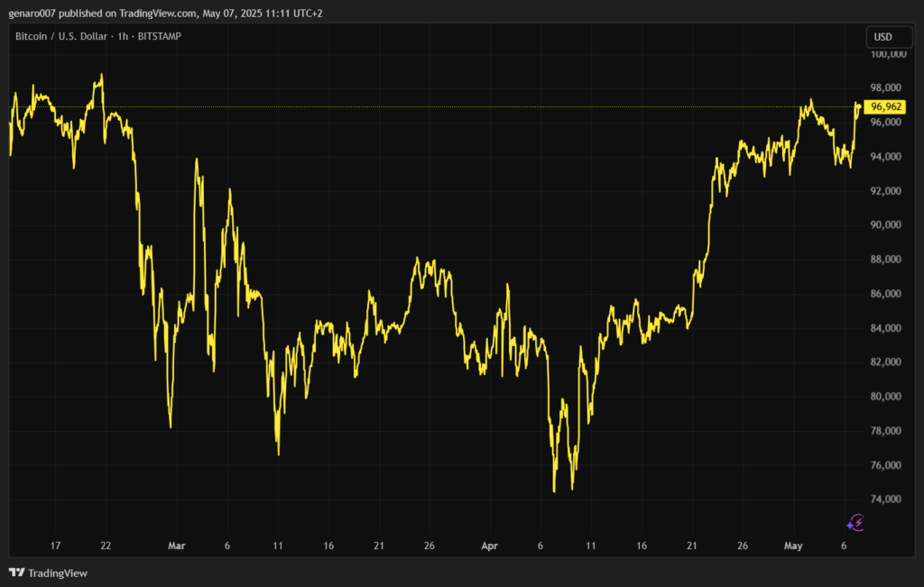This screenshot has height=587, width=924.
Task: Click the Apr label on time axis
Action: click(489, 546)
